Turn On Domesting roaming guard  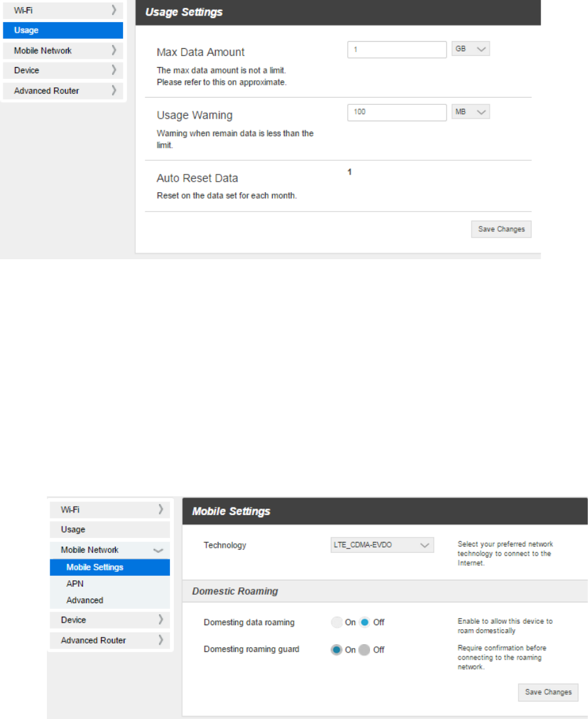(337, 650)
